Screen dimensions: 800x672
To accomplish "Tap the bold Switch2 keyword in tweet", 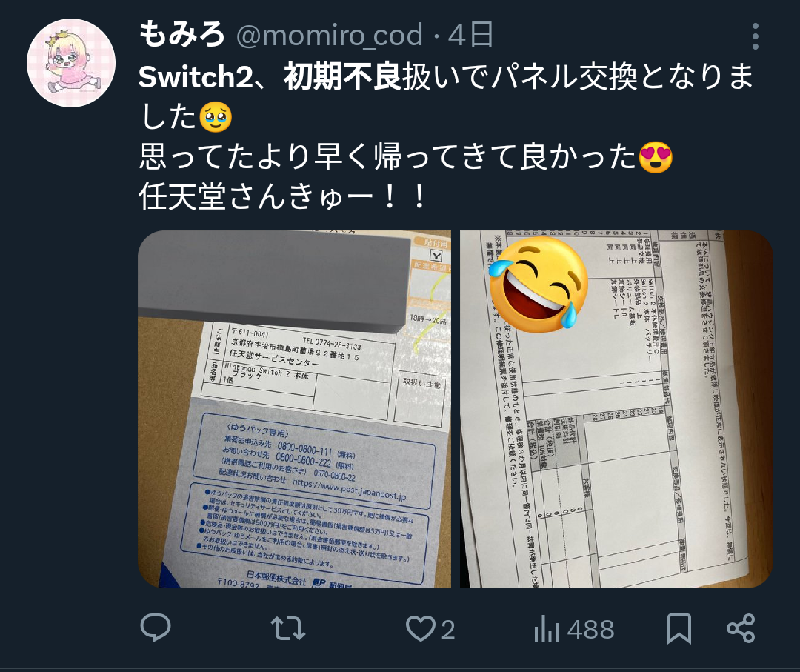I will tap(196, 76).
